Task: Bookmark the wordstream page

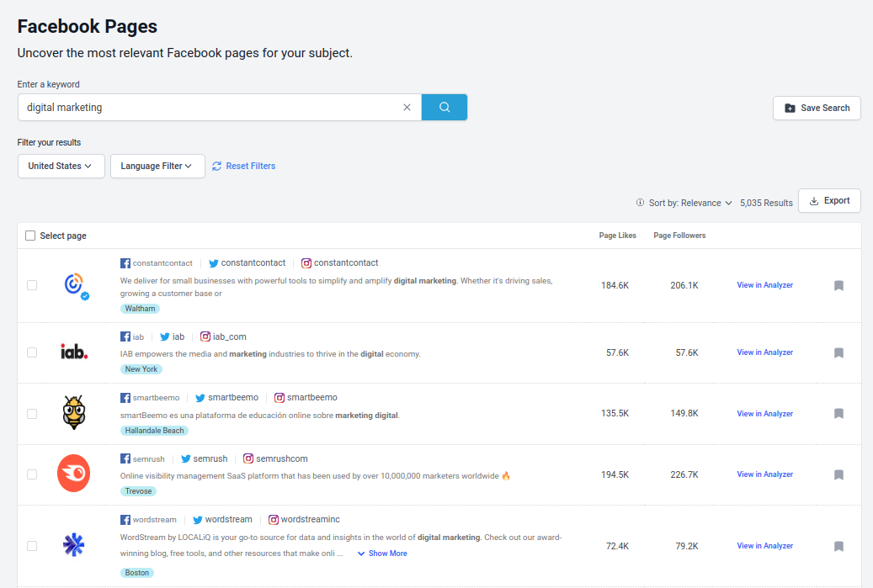Action: point(838,547)
